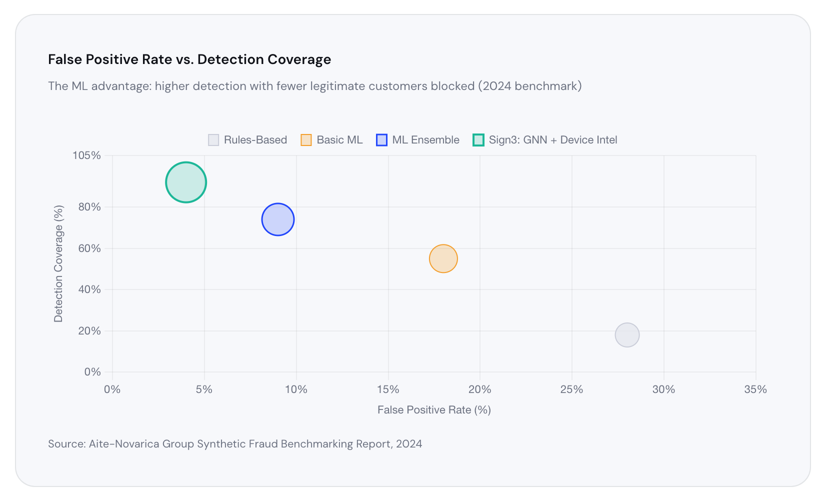829x504 pixels.
Task: Click the gray Rules-Based legend swatch
Action: 213,140
